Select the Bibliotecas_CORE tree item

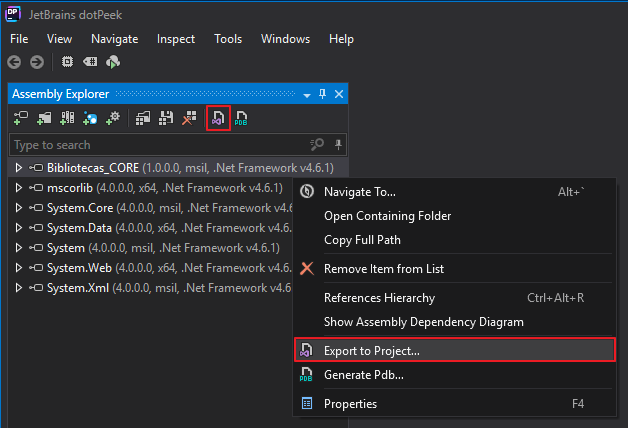pos(178,168)
